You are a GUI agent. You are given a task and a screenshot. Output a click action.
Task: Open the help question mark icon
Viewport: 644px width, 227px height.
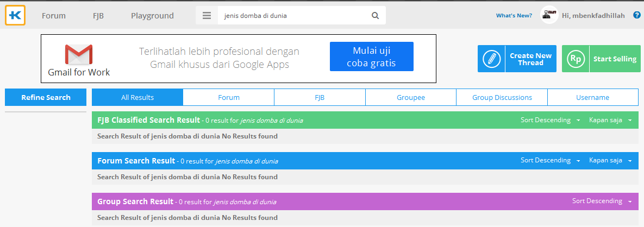637,15
